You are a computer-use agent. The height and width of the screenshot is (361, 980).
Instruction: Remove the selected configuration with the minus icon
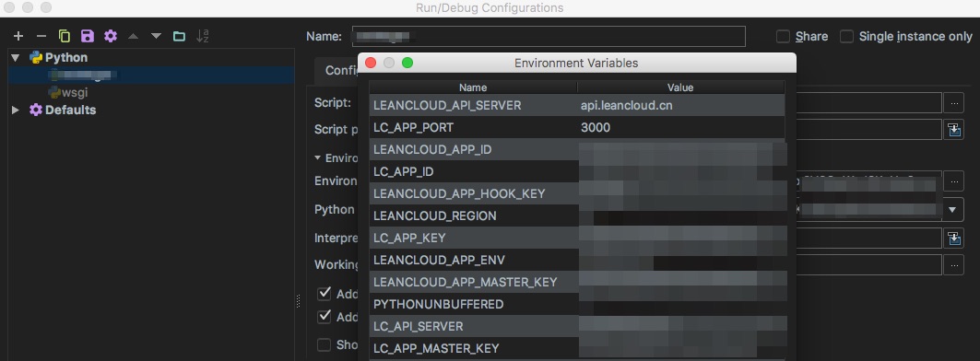pos(41,36)
